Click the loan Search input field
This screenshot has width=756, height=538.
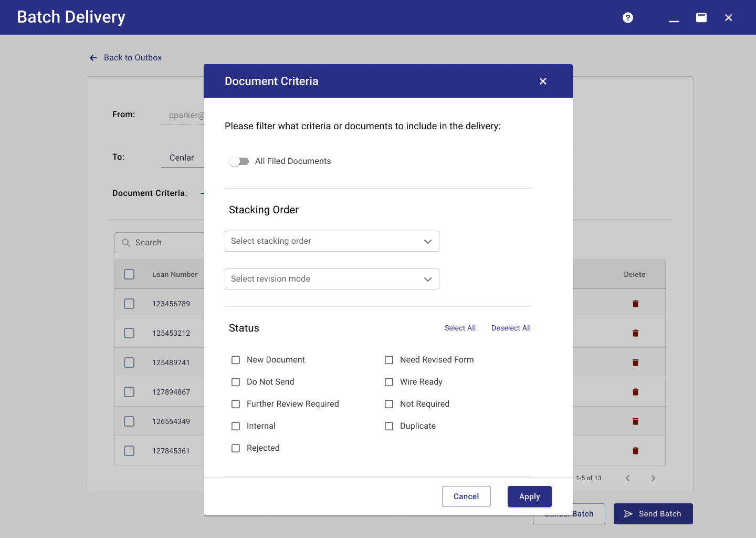[159, 243]
